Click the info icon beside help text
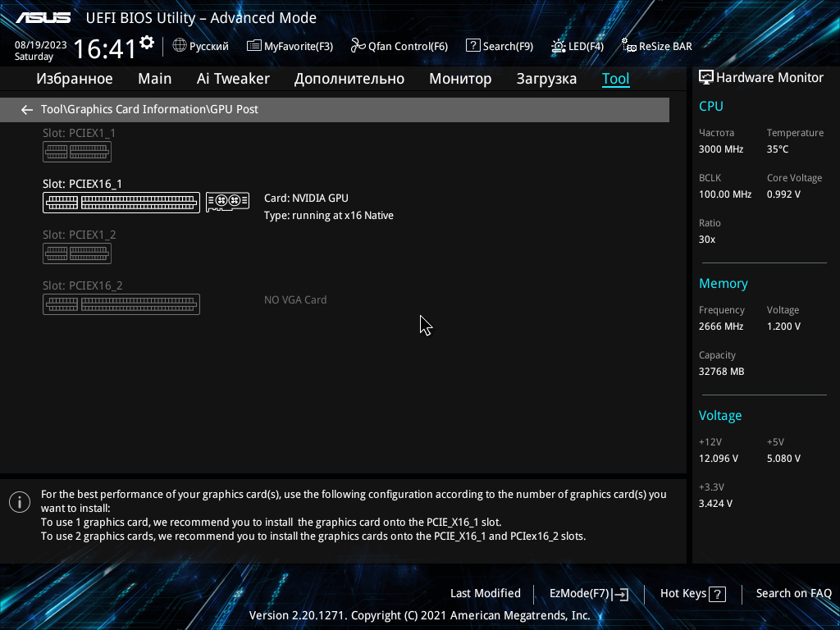840x630 pixels. coord(20,502)
